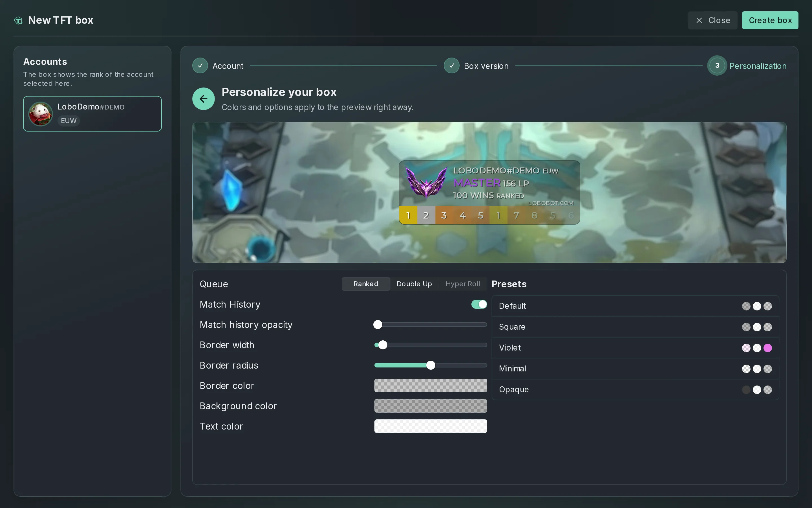This screenshot has height=508, width=812.
Task: Click the pink swatch in Violet preset
Action: click(x=767, y=348)
